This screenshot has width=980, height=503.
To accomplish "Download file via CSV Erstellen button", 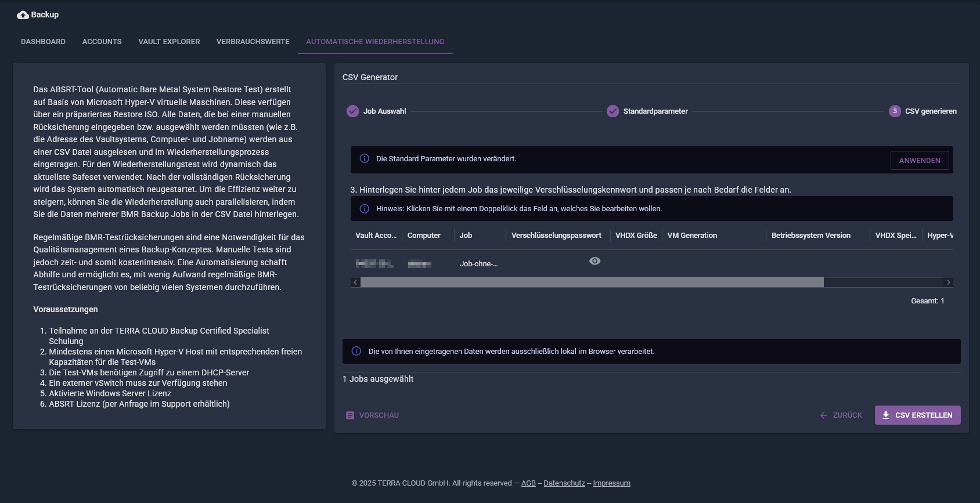I will coord(918,415).
